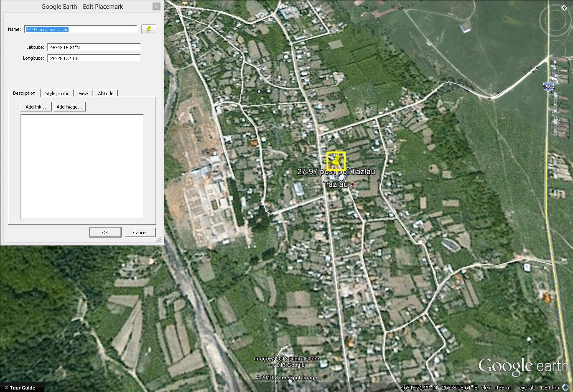Click the yellow pushpin icon chooser button
This screenshot has width=573, height=392.
(148, 29)
